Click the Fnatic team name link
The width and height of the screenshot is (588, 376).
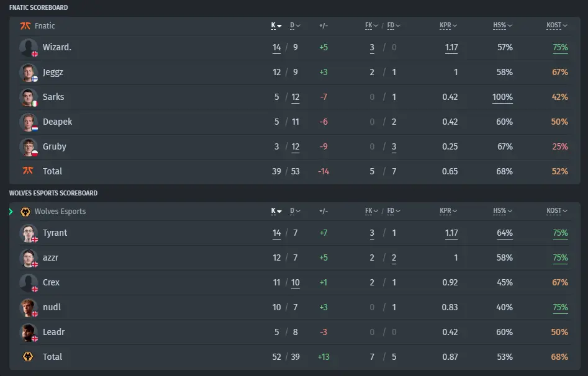pos(45,26)
